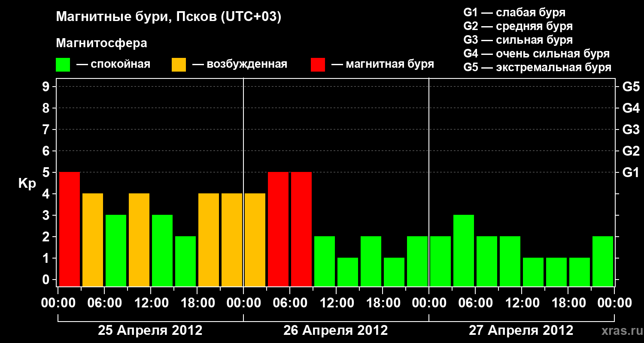Click the date label '27 Апреля 2012'

click(521, 330)
